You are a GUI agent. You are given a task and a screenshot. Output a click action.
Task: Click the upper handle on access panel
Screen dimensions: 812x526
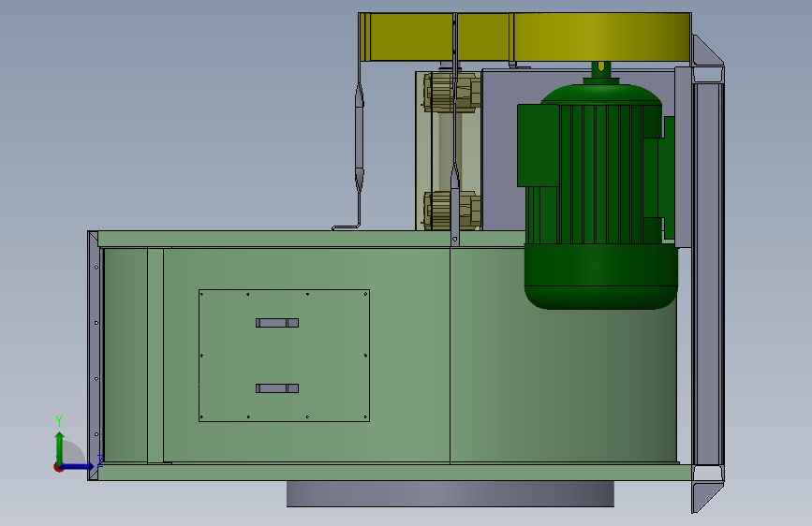(x=277, y=323)
